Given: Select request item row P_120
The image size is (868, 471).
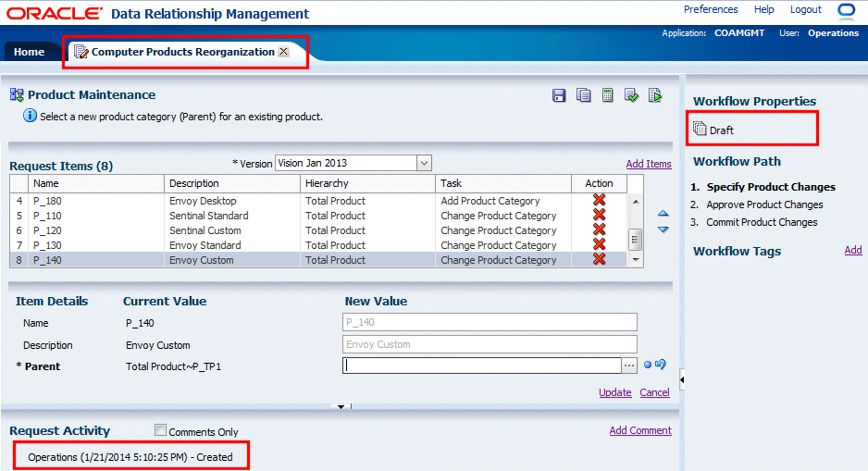Looking at the screenshot, I should click(318, 230).
